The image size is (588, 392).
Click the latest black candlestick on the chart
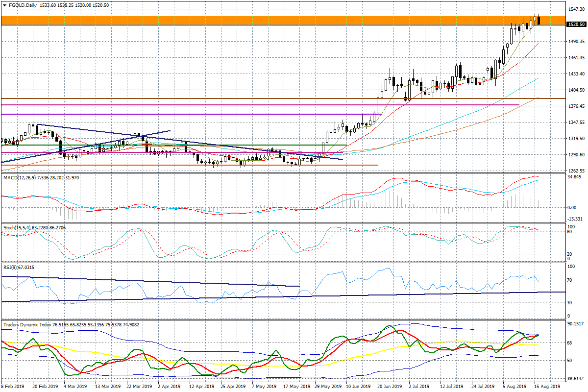point(539,20)
